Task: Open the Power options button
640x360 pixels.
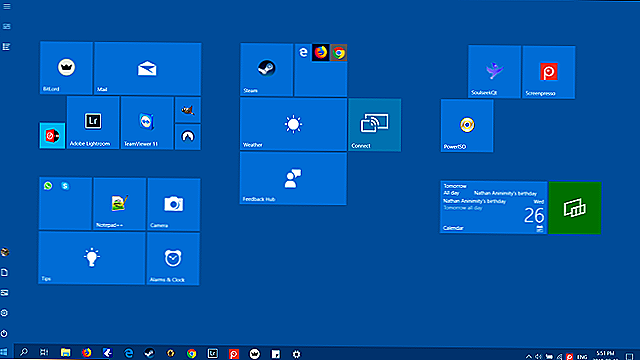Action: [x=5, y=333]
